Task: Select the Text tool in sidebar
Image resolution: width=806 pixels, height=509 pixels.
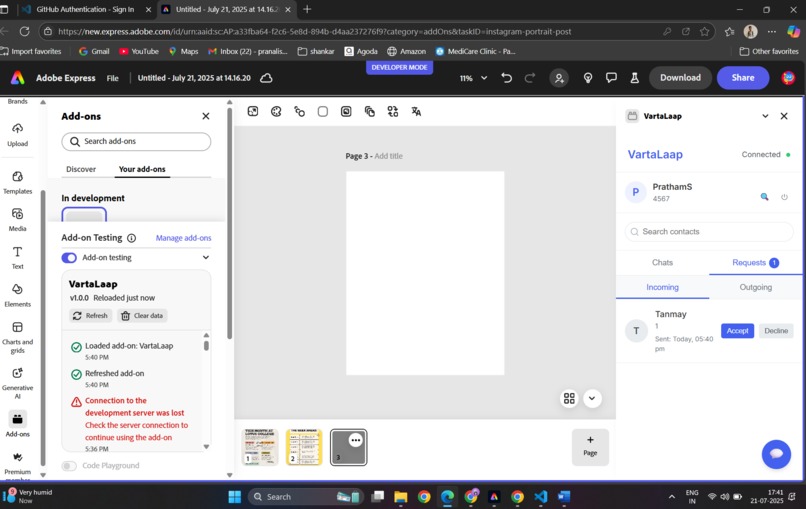Action: pos(17,258)
